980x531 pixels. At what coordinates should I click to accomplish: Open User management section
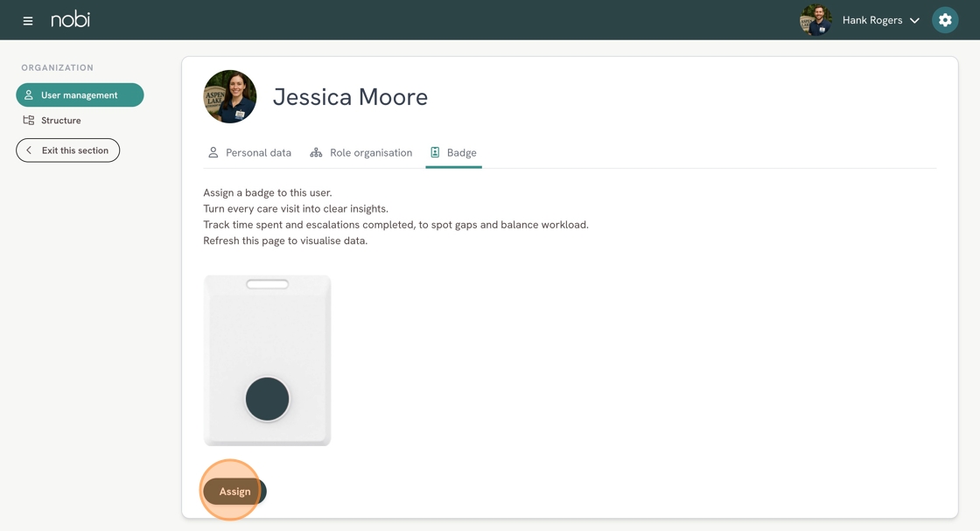(x=80, y=95)
